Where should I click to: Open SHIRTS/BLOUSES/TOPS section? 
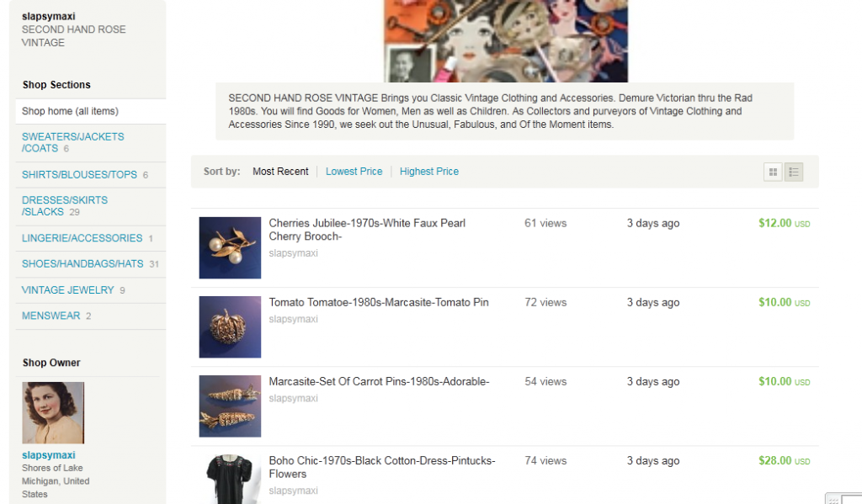pyautogui.click(x=79, y=175)
